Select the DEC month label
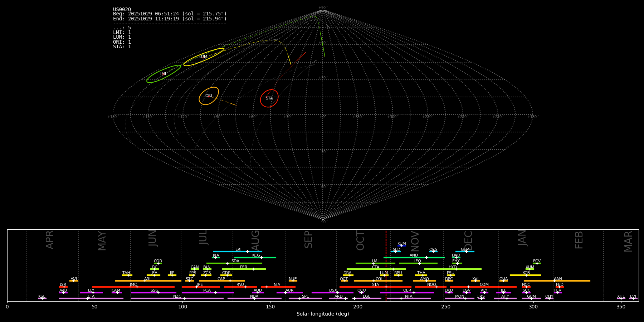This screenshot has width=644, height=322. [468, 240]
